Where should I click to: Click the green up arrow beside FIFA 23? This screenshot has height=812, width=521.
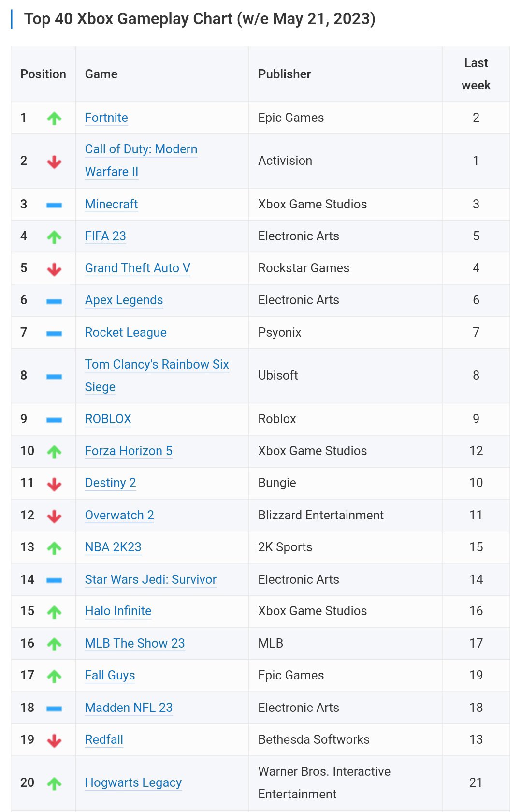pyautogui.click(x=54, y=236)
